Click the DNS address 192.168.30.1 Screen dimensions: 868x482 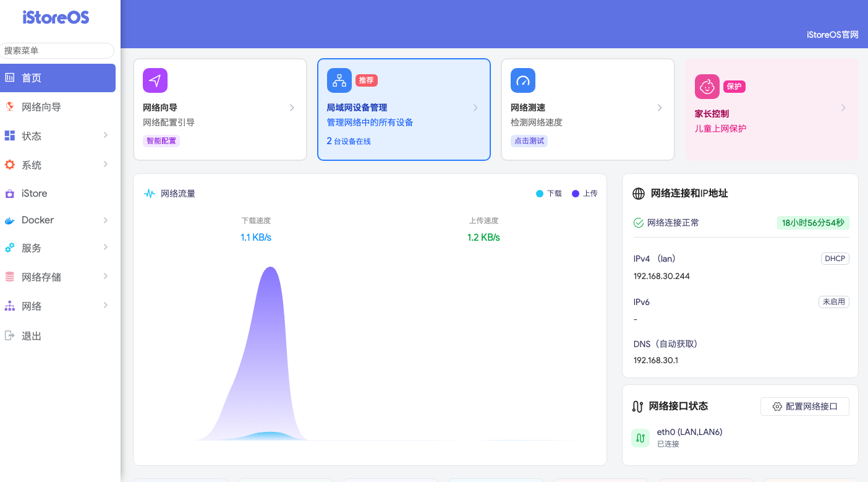(656, 360)
